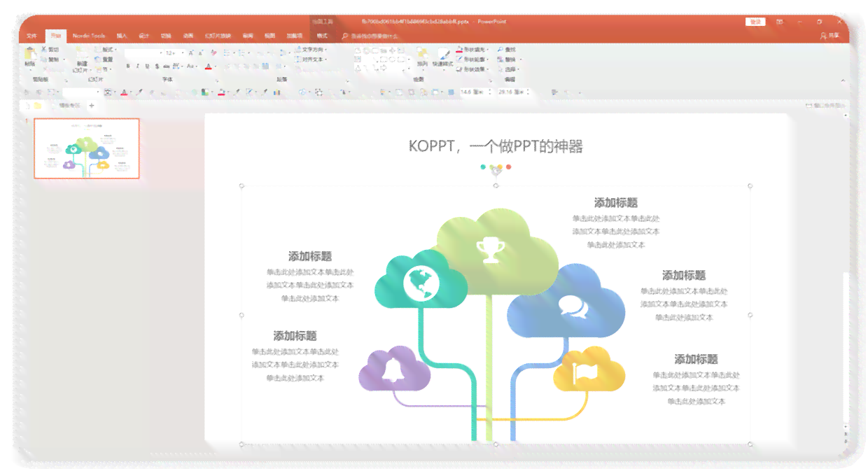Select the bell icon in purple cloud
Image resolution: width=868 pixels, height=471 pixels.
click(x=393, y=370)
